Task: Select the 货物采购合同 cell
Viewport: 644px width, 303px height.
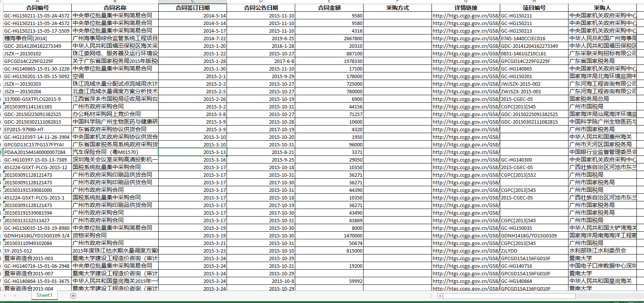Action: coord(115,235)
